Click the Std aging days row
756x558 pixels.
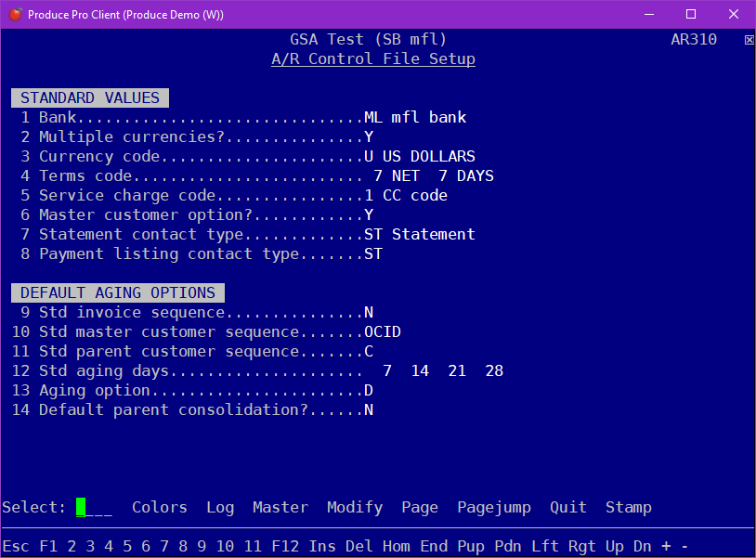pyautogui.click(x=257, y=371)
